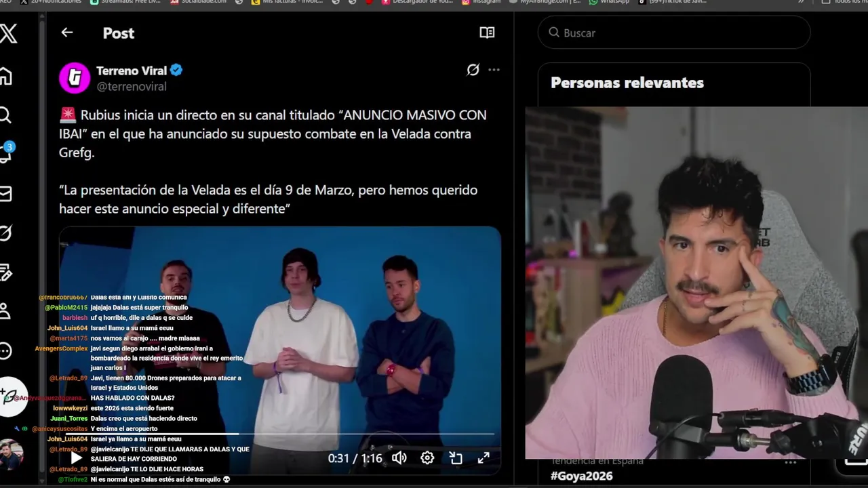The width and height of the screenshot is (868, 488).
Task: Open Grok in the left sidebar
Action: click(x=5, y=233)
